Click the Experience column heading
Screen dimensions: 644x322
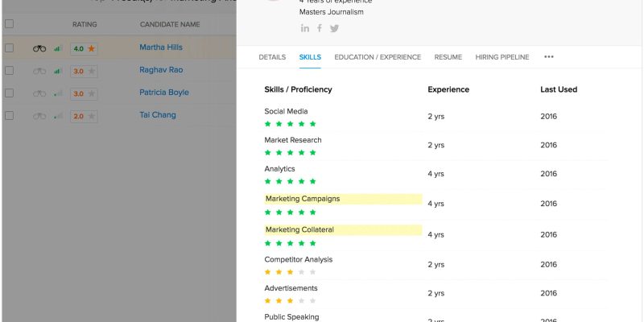tap(448, 89)
